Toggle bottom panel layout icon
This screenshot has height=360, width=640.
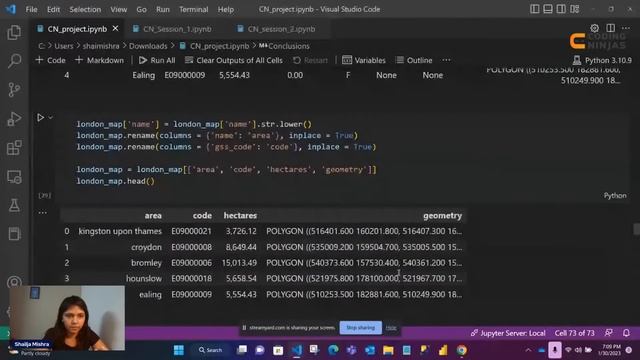pyautogui.click(x=548, y=9)
